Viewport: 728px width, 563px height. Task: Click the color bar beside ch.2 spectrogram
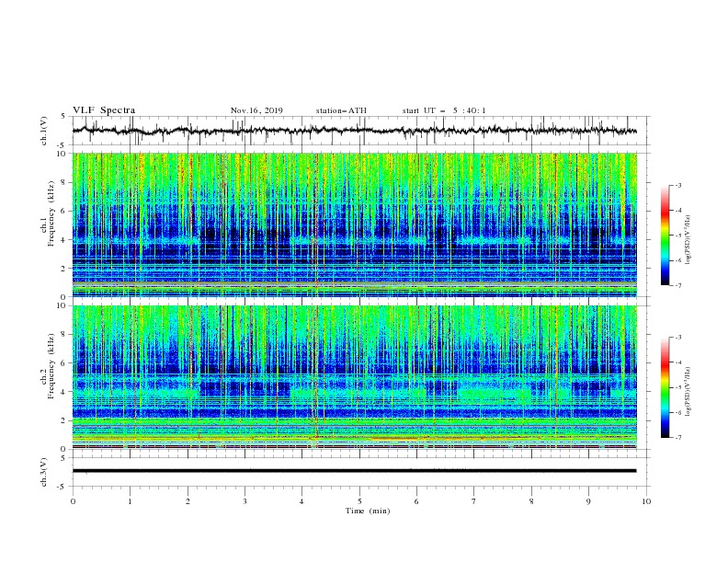coord(665,387)
